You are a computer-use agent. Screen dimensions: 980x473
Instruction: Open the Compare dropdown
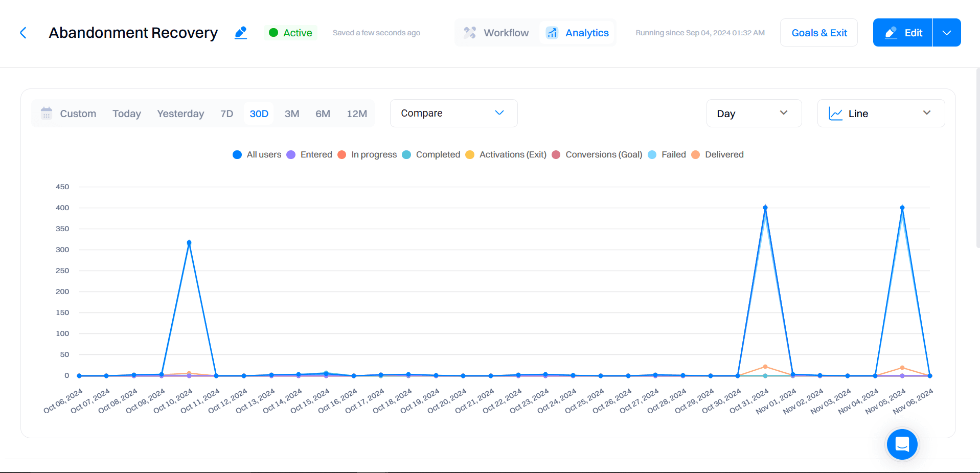453,113
